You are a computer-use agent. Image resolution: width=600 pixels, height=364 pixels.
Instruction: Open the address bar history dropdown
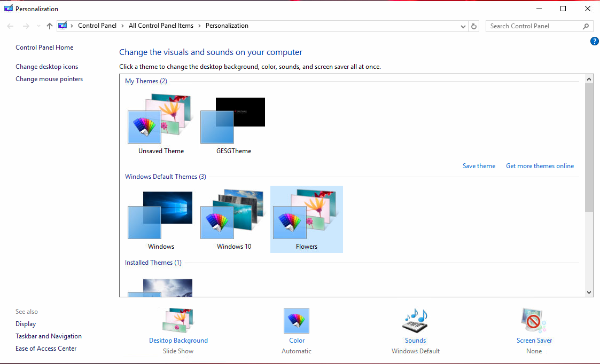pyautogui.click(x=463, y=26)
